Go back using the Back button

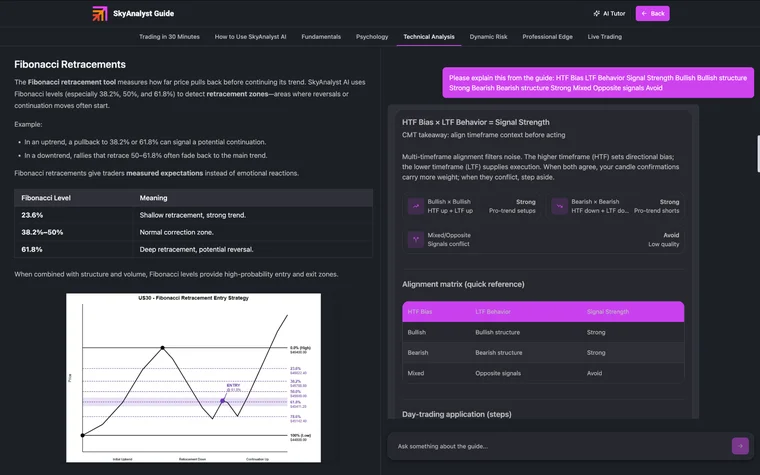coord(652,14)
